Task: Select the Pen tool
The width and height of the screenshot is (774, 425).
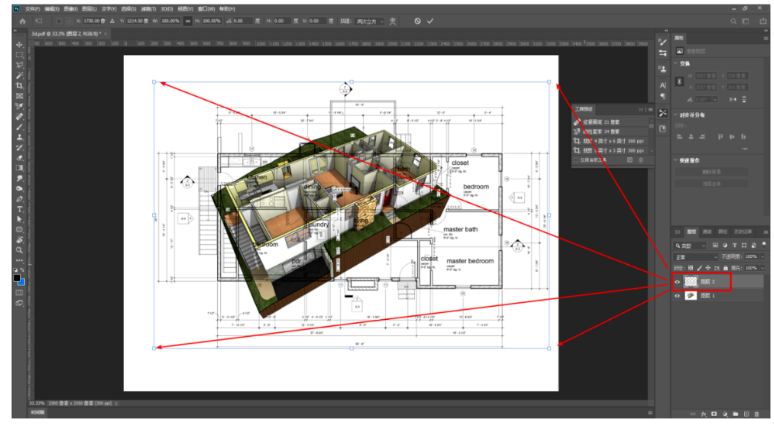Action: point(20,199)
